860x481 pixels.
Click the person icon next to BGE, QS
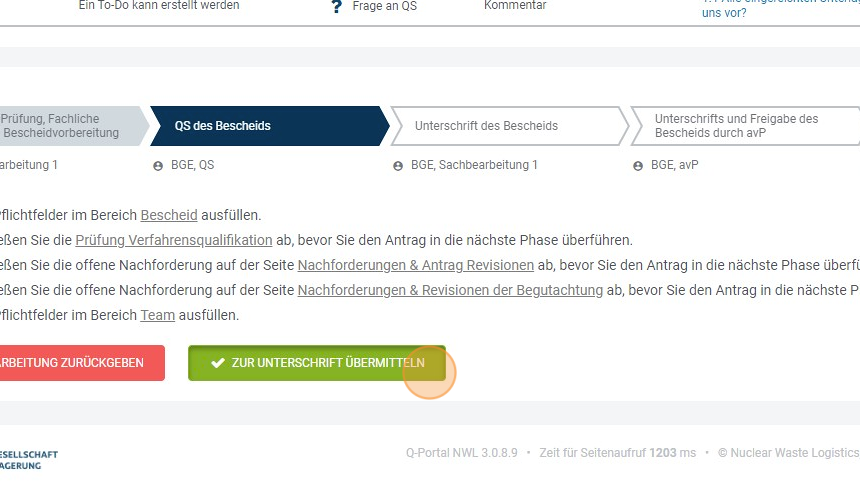158,166
